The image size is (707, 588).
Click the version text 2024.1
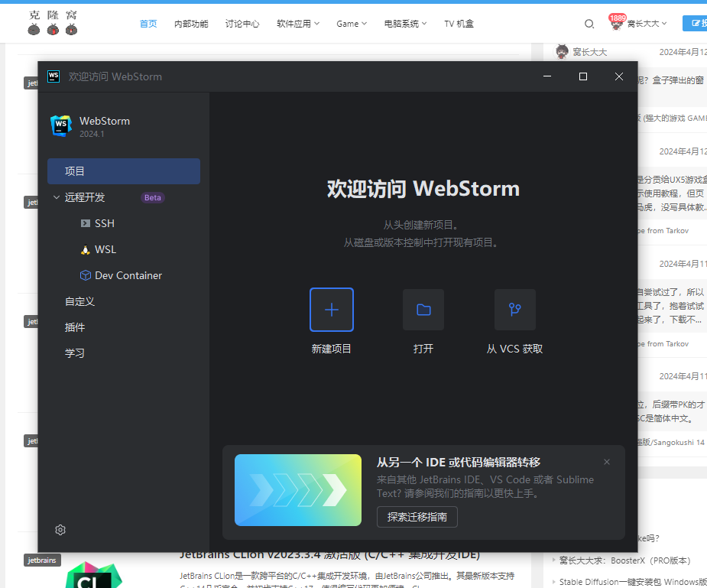point(92,134)
